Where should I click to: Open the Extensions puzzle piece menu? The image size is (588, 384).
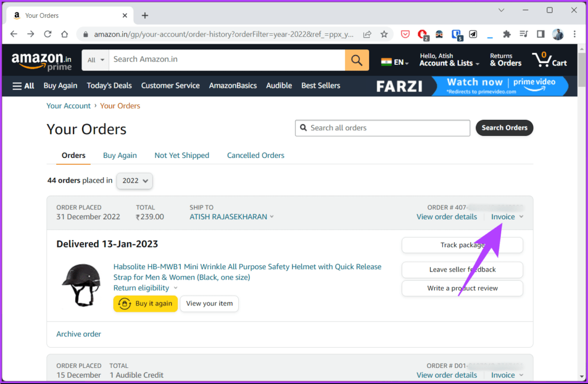point(506,34)
